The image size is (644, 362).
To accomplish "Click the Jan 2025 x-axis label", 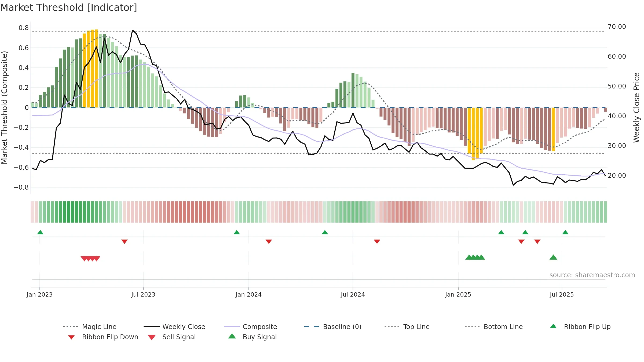I will click(458, 294).
